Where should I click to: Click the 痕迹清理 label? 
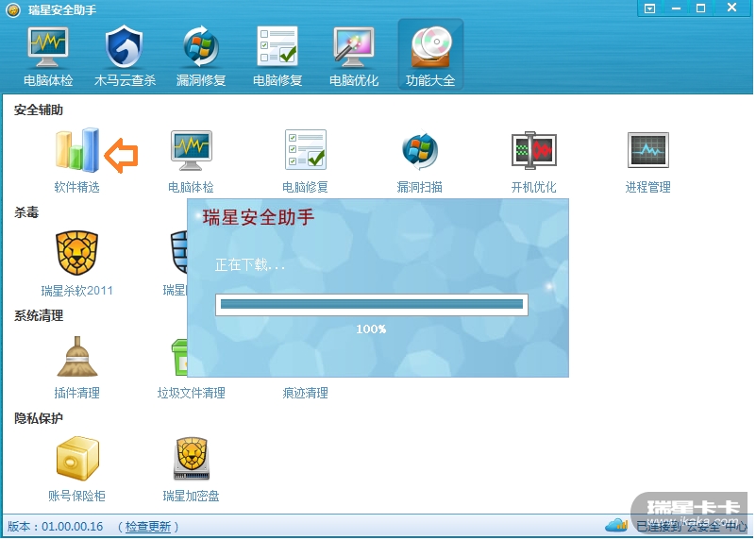point(305,393)
